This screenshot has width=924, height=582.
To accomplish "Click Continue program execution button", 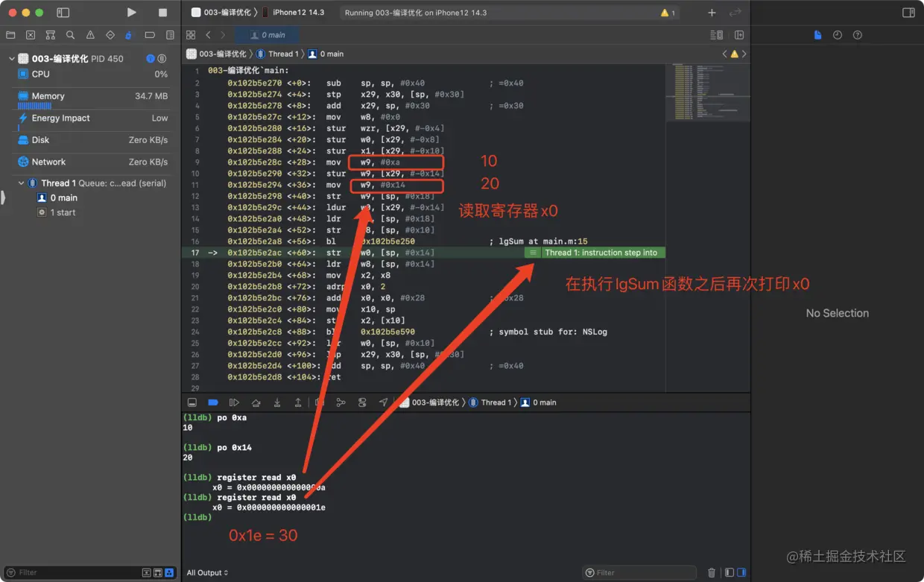I will 234,402.
